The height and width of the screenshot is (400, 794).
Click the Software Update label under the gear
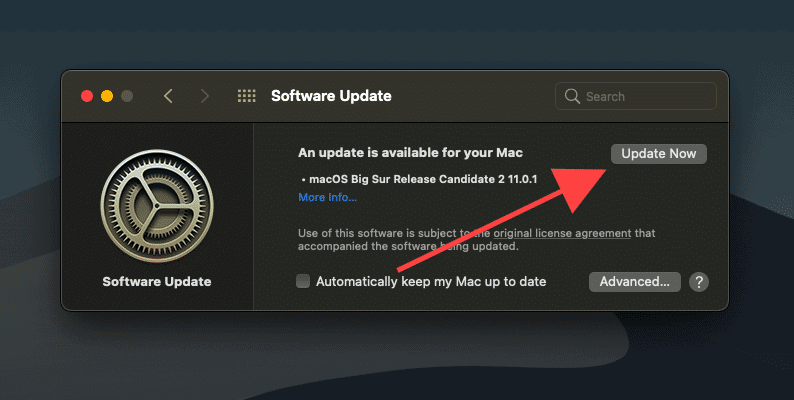pyautogui.click(x=157, y=282)
